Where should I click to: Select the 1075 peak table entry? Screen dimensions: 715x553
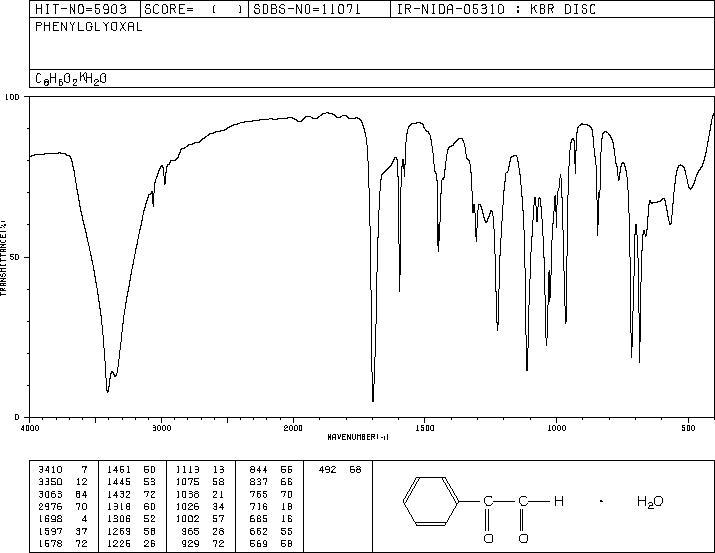[x=200, y=482]
